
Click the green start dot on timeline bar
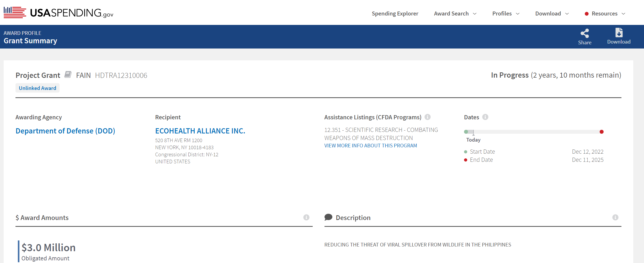[x=466, y=132]
